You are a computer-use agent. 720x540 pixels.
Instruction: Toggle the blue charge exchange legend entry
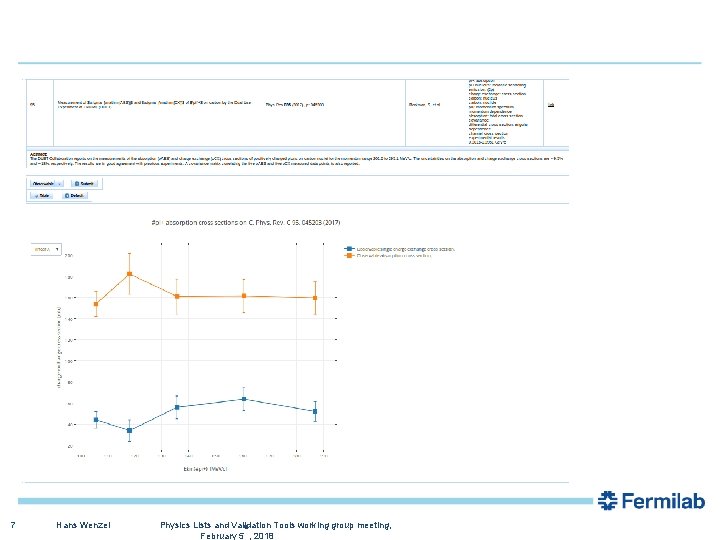click(399, 249)
